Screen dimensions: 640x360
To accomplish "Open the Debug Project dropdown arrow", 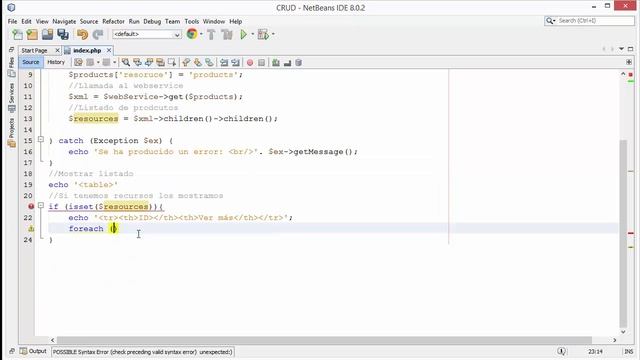I will pyautogui.click(x=273, y=34).
